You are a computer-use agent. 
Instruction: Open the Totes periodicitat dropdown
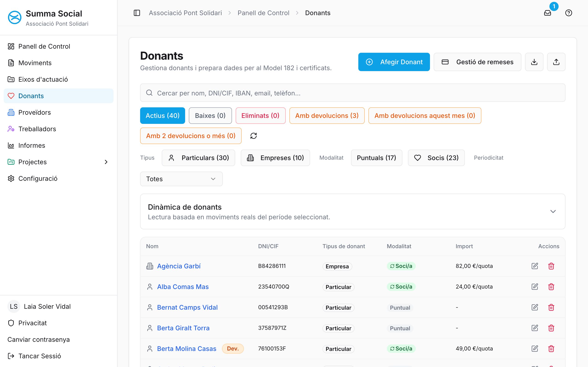(181, 179)
